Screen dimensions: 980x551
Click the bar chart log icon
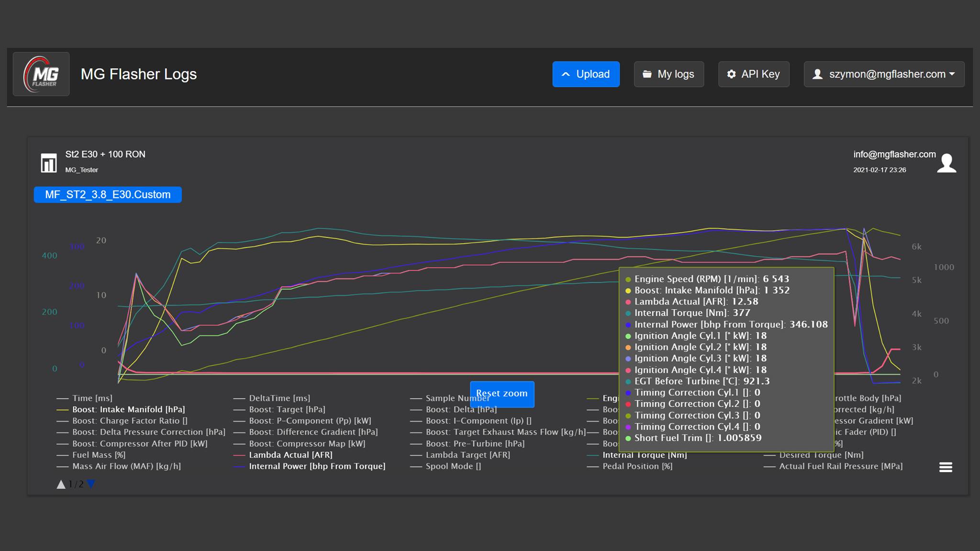pos(48,163)
